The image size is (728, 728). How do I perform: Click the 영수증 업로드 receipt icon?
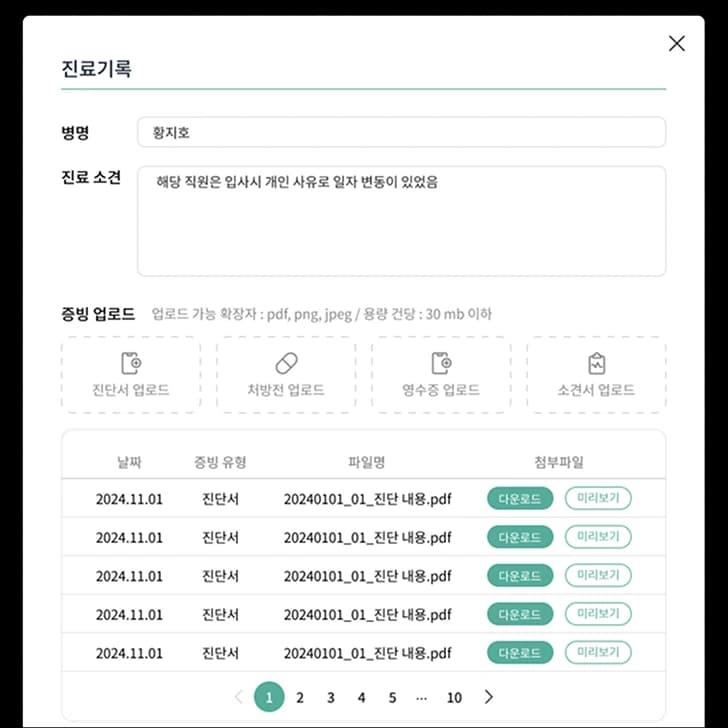tap(441, 363)
